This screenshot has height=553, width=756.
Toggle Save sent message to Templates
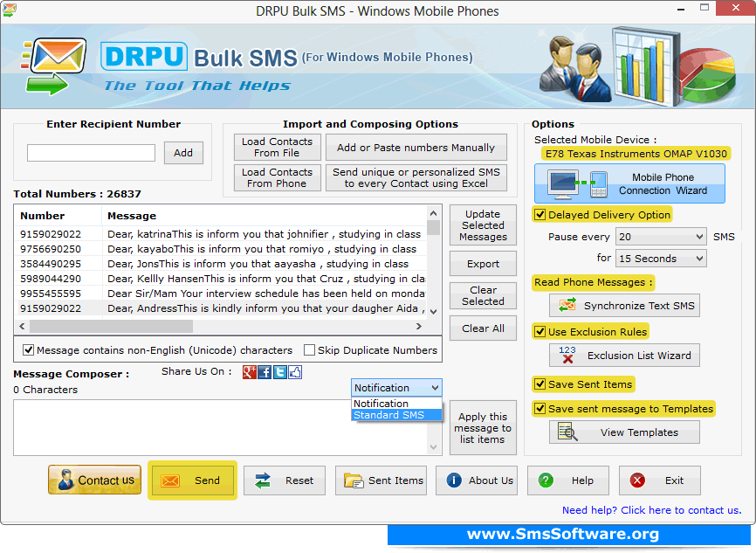pyautogui.click(x=540, y=409)
